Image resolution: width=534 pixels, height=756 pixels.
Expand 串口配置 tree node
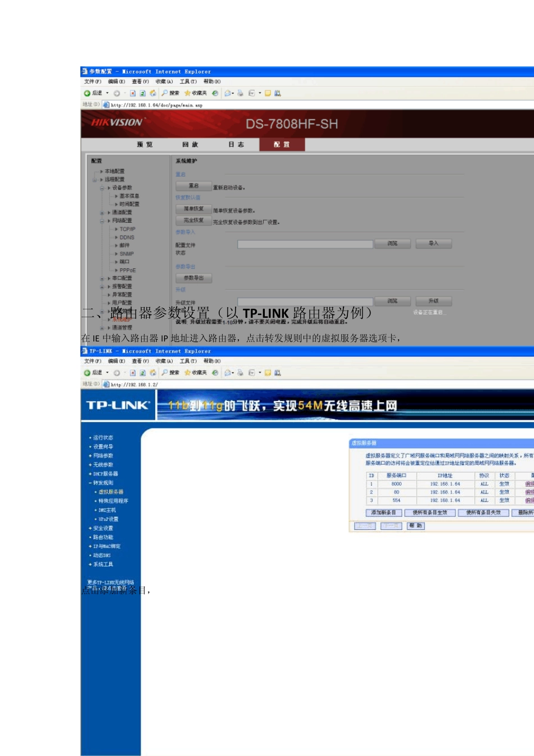(102, 278)
